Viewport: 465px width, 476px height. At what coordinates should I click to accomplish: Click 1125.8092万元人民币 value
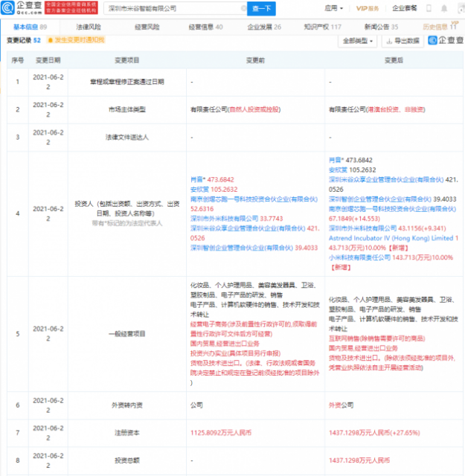pyautogui.click(x=221, y=433)
